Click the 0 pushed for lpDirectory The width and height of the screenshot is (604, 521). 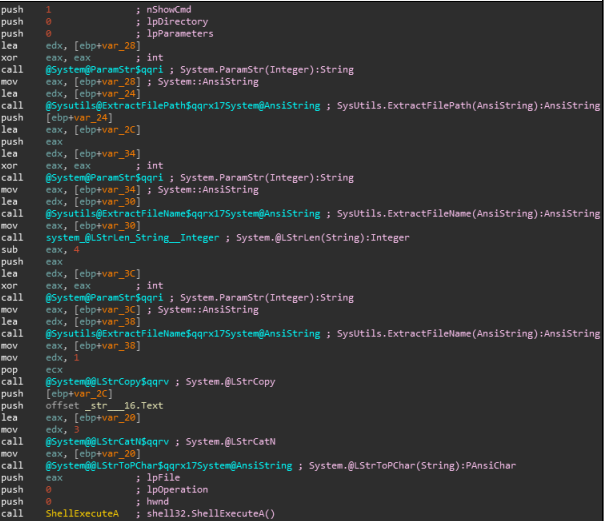point(49,22)
